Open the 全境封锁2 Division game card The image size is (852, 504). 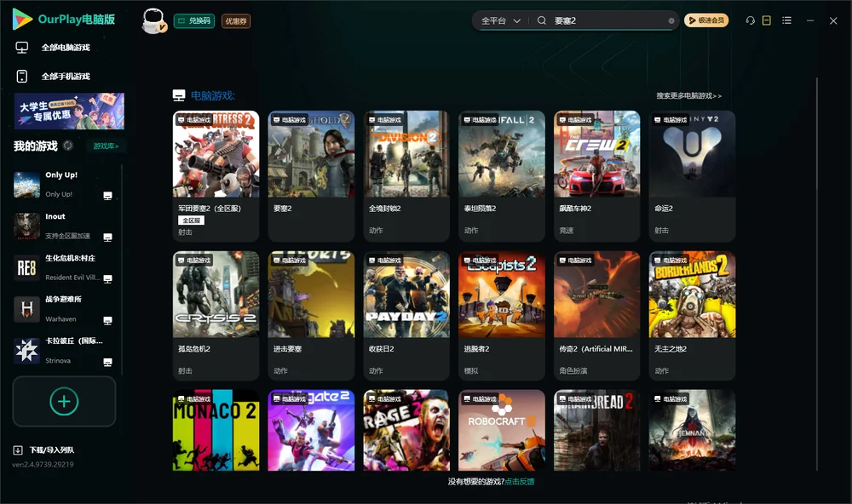pyautogui.click(x=406, y=176)
